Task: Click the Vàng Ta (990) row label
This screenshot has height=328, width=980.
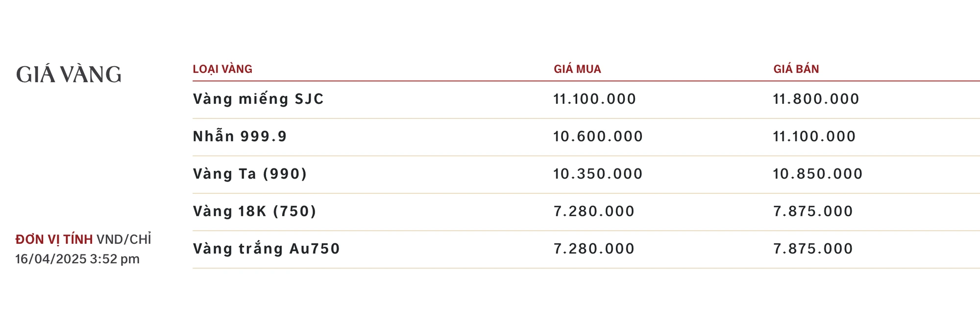Action: pos(250,174)
